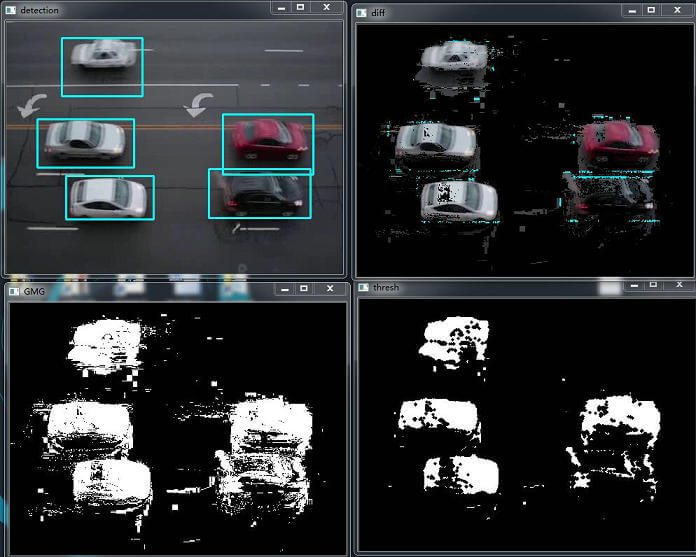Image resolution: width=696 pixels, height=557 pixels.
Task: Minimize the GMG window
Action: 282,289
